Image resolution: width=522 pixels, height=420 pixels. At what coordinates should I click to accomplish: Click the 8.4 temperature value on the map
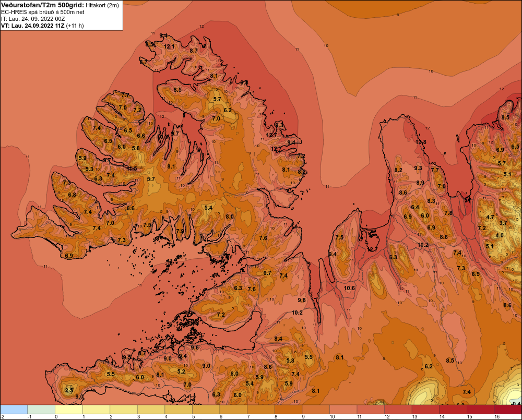278,339
